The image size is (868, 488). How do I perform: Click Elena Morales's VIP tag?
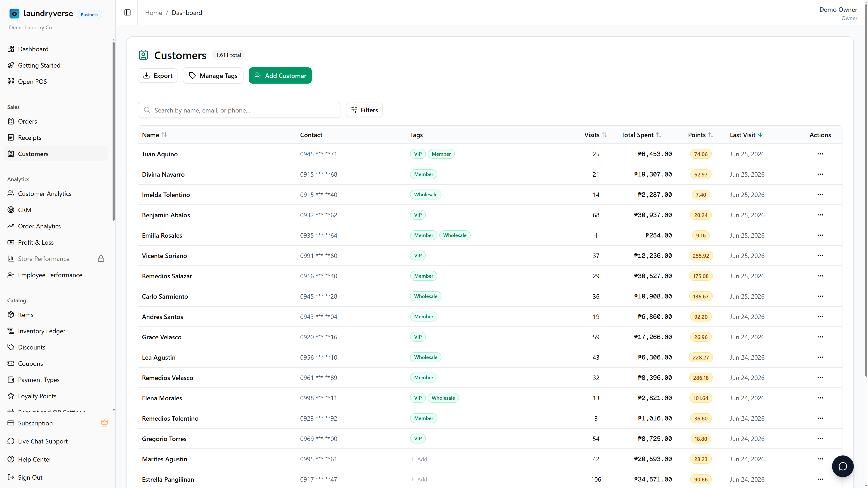pos(418,398)
